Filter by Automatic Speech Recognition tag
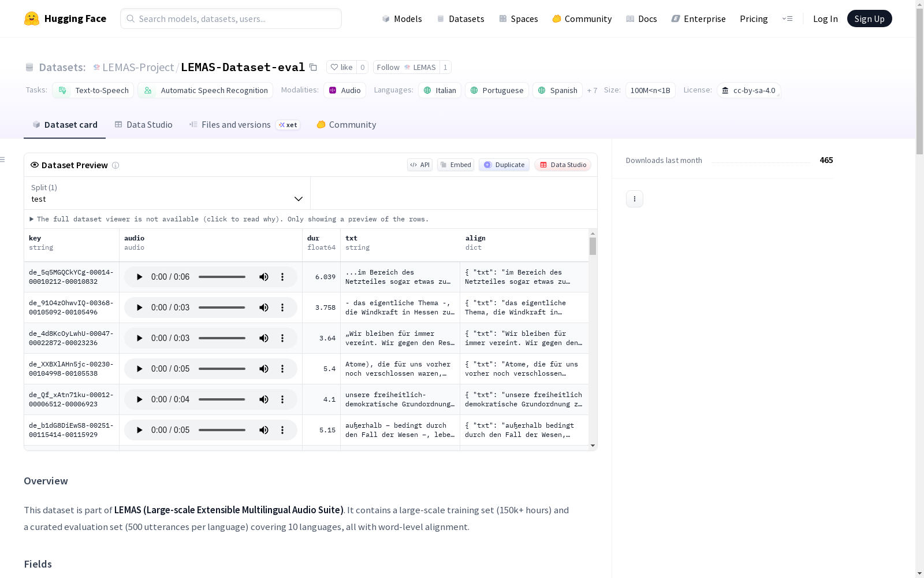The width and height of the screenshot is (924, 578). click(206, 90)
